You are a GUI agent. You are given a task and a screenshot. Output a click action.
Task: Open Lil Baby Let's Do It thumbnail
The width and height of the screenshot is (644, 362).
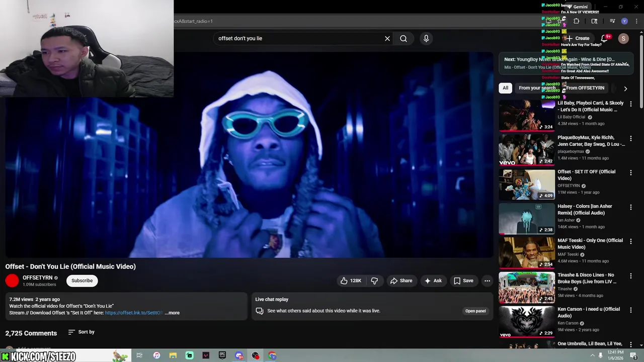tap(527, 115)
